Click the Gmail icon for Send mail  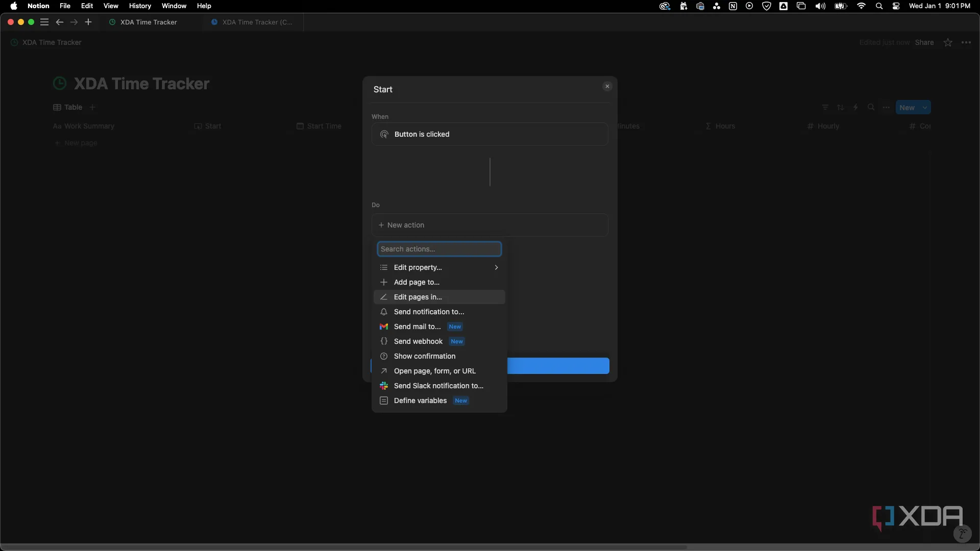click(384, 327)
